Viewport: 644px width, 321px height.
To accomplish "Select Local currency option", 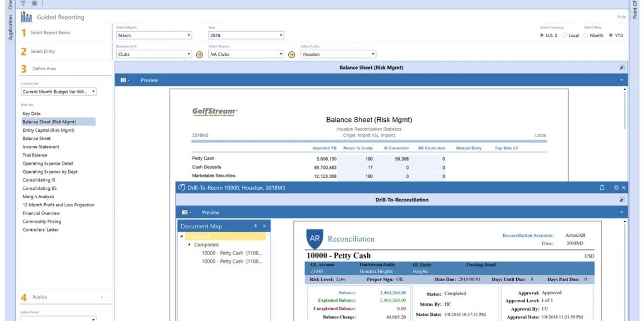I will tap(565, 36).
